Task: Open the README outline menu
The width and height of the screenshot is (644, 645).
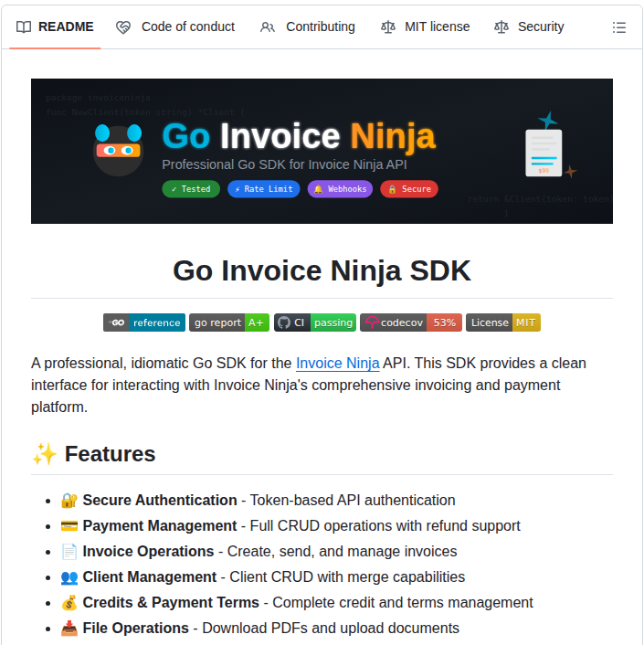Action: [619, 27]
